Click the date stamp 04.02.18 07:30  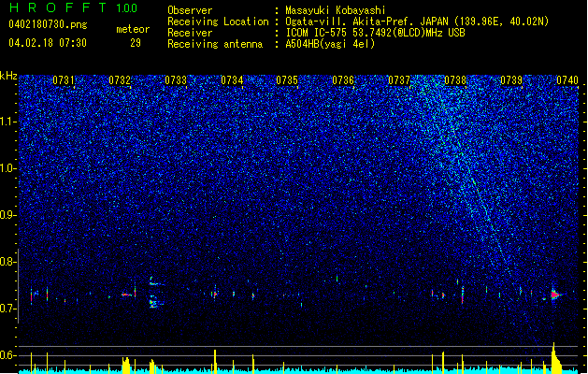coord(48,43)
